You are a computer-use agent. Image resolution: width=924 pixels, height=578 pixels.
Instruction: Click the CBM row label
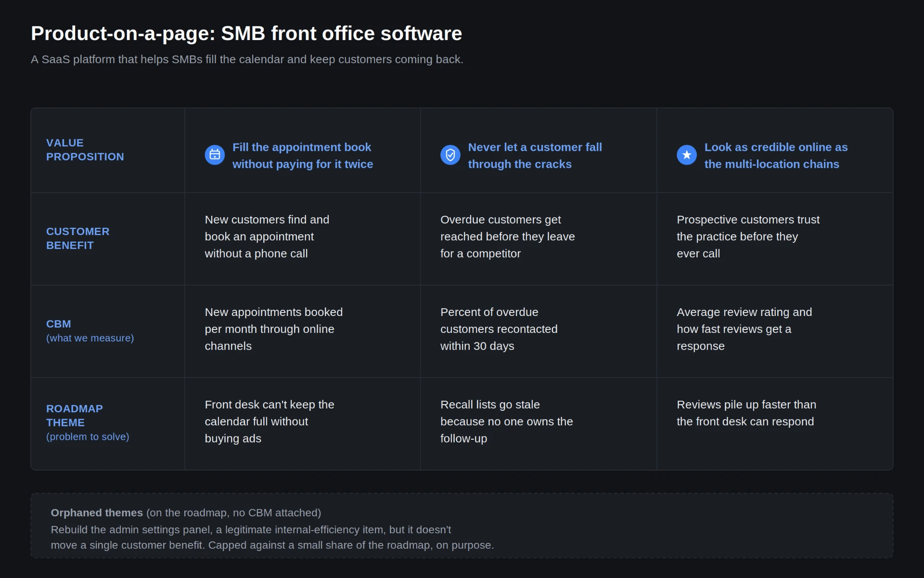59,324
